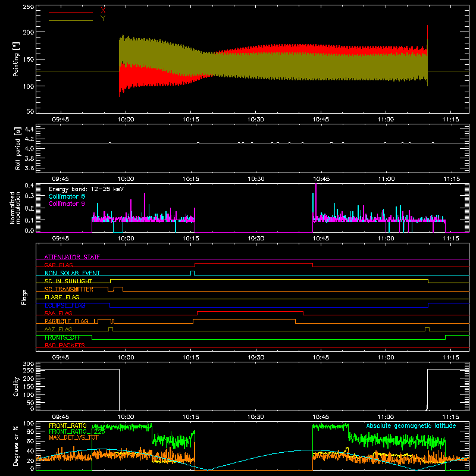The height and width of the screenshot is (476, 476).
Task: Select the 'Energy band: 12-25 keV' text
Action: click(86, 189)
